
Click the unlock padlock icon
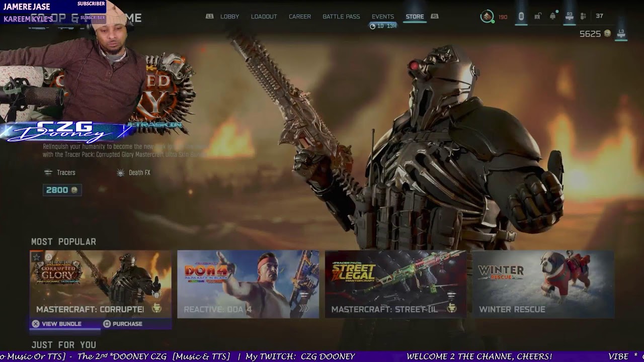(x=537, y=17)
